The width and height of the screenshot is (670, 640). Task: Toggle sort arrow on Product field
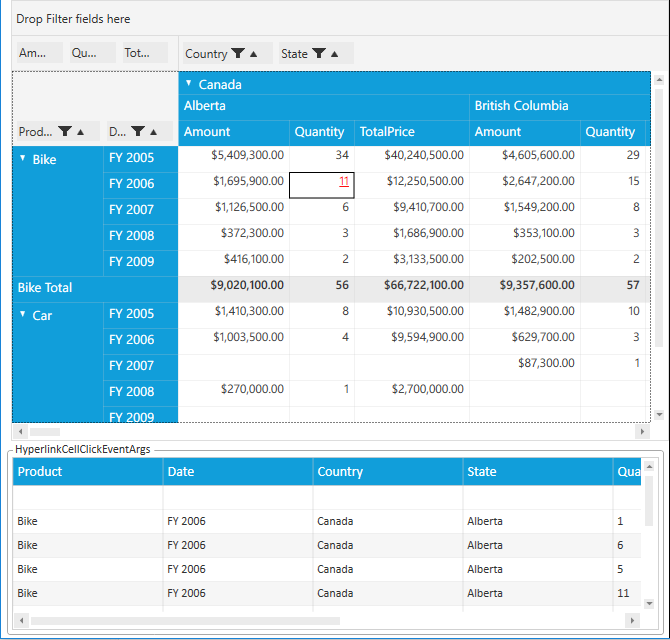(80, 132)
